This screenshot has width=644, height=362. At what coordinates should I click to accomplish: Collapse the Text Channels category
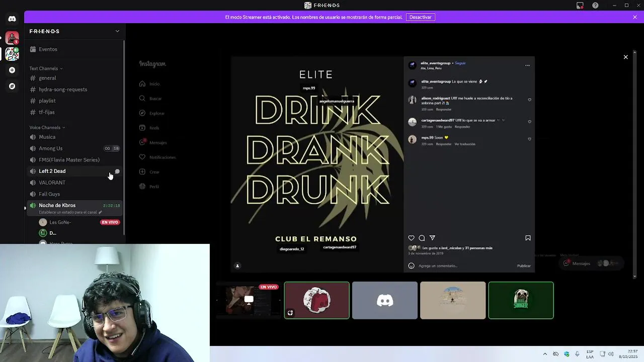pyautogui.click(x=46, y=68)
